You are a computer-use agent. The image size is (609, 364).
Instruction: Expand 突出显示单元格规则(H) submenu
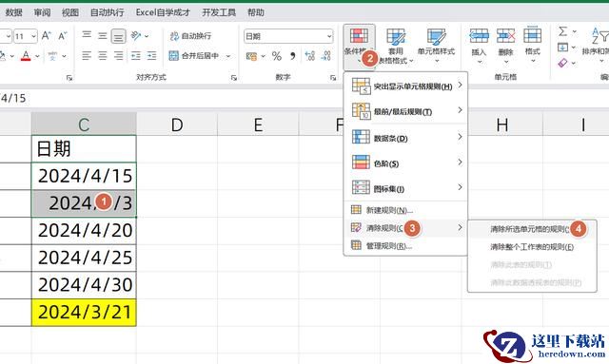click(405, 86)
